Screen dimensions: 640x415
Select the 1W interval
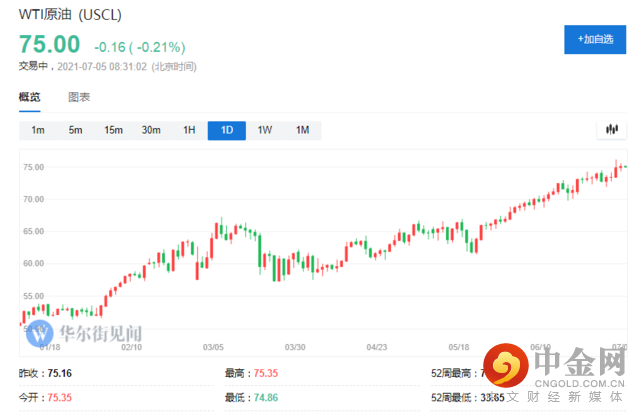[264, 130]
